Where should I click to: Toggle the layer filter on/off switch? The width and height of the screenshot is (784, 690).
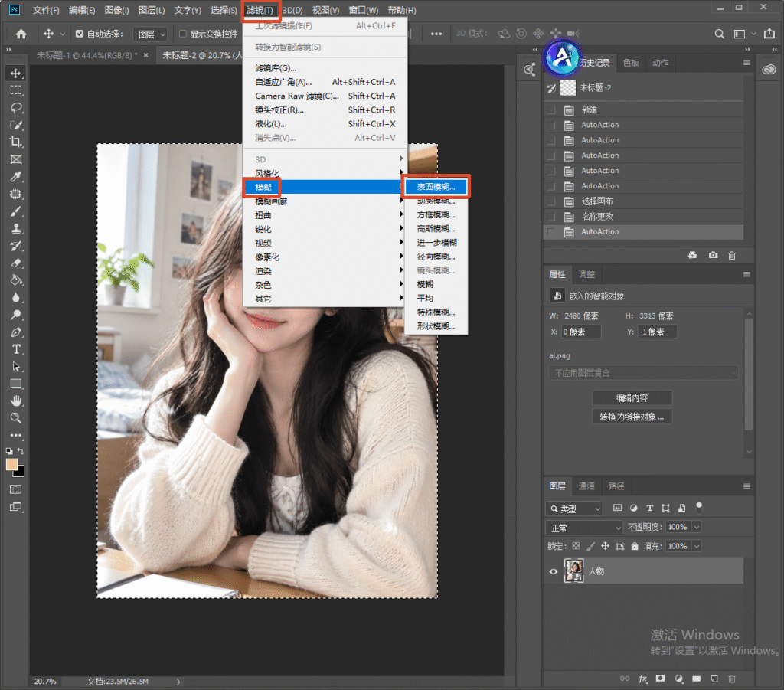click(x=699, y=508)
